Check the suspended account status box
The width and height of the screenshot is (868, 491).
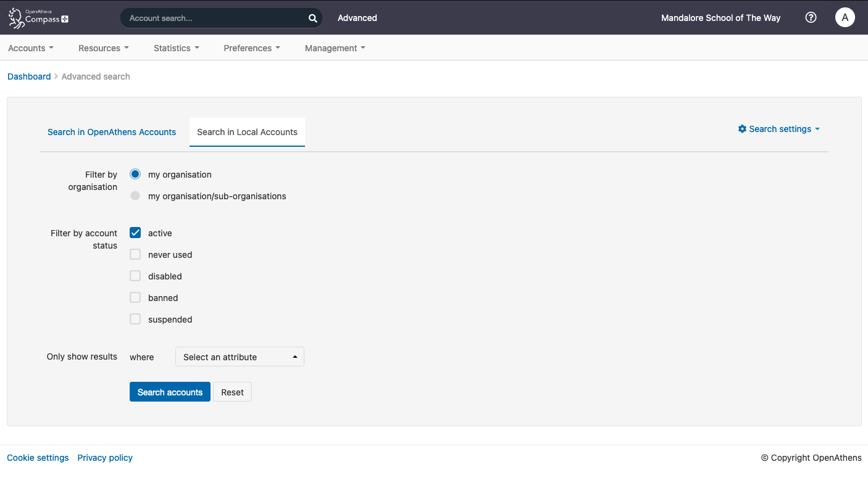click(x=135, y=319)
